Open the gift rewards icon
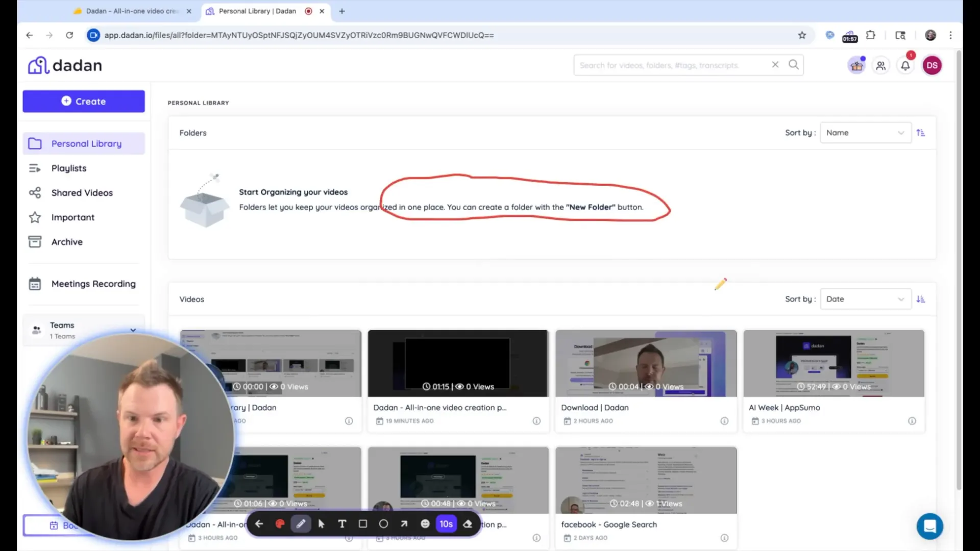 pyautogui.click(x=856, y=65)
